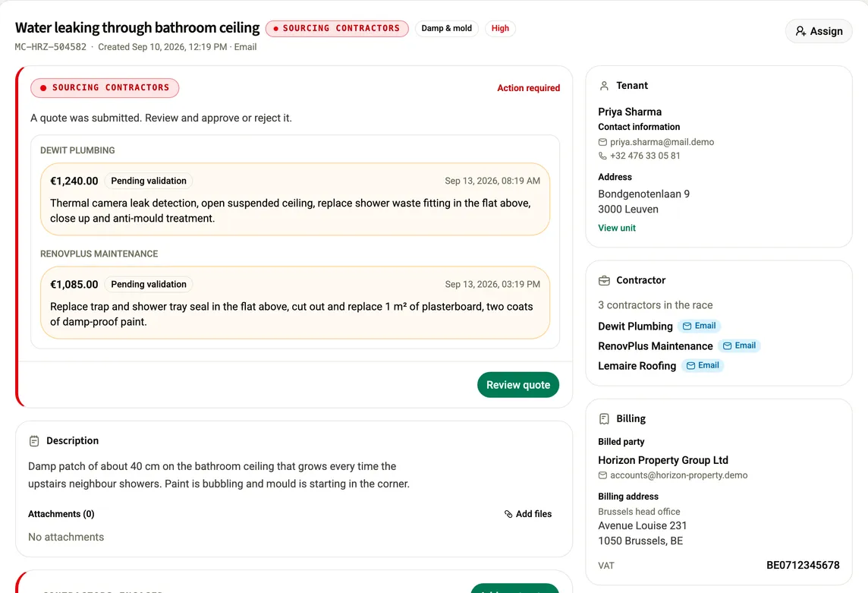Click the paperclip icon beside Add files
This screenshot has height=593, width=868.
pyautogui.click(x=508, y=514)
